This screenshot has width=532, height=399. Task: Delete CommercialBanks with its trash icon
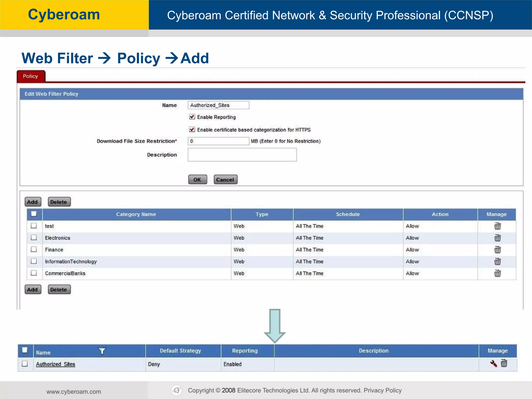[x=497, y=273]
